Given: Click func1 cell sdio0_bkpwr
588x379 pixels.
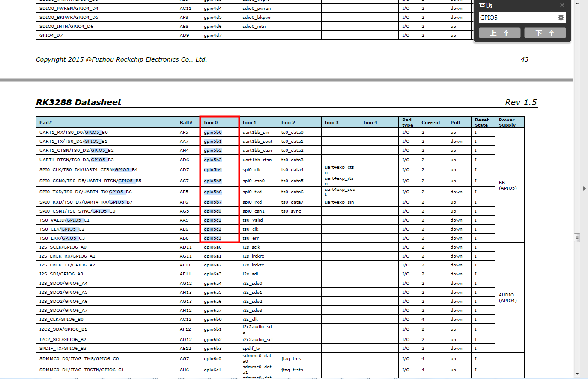Looking at the screenshot, I should (x=257, y=18).
